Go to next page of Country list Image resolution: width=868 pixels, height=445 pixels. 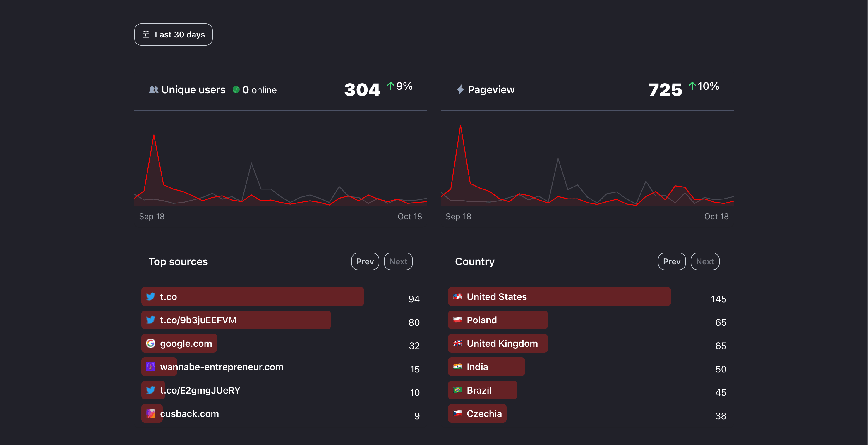pos(705,262)
